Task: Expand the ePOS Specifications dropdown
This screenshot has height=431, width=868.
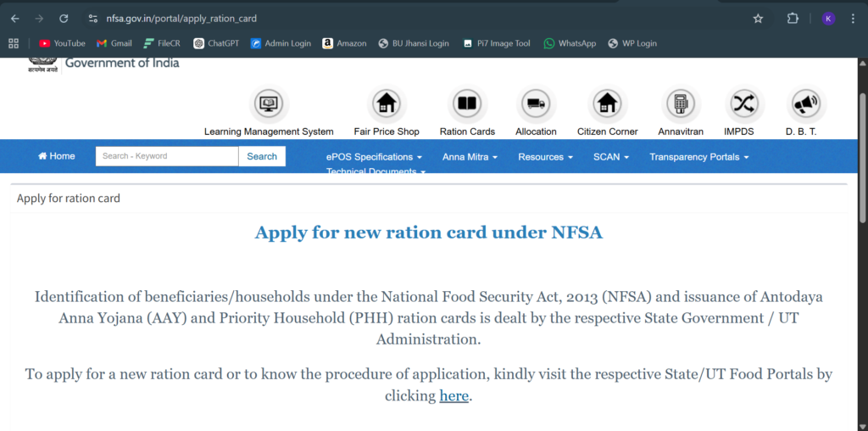Action: click(374, 157)
